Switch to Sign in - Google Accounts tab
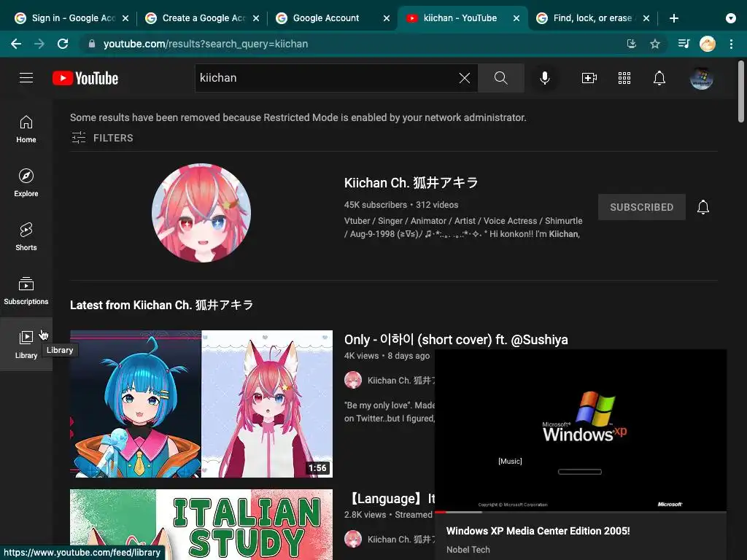This screenshot has width=747, height=560. click(x=71, y=18)
